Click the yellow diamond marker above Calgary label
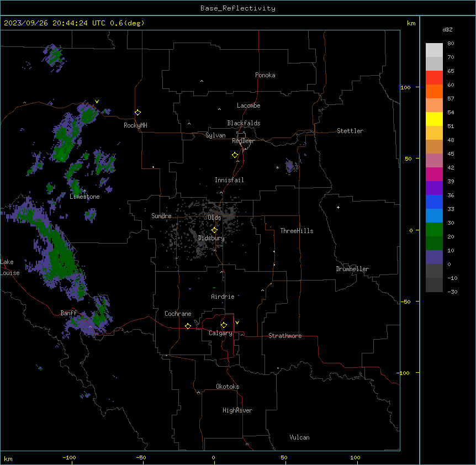 [224, 325]
